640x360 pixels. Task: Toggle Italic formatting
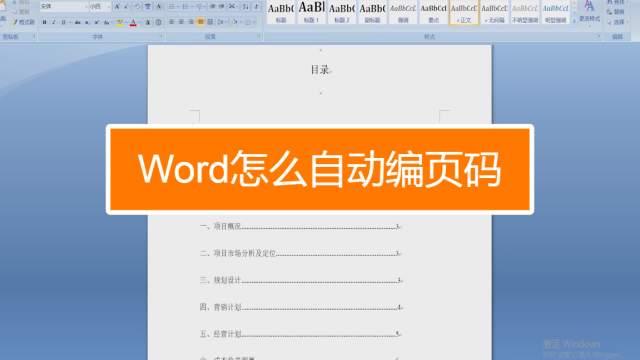click(x=54, y=22)
